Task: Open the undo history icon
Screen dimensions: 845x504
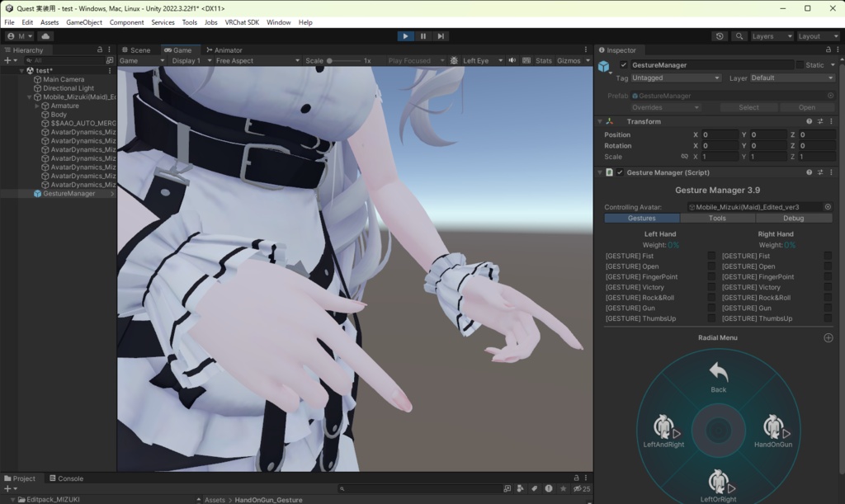Action: click(720, 36)
